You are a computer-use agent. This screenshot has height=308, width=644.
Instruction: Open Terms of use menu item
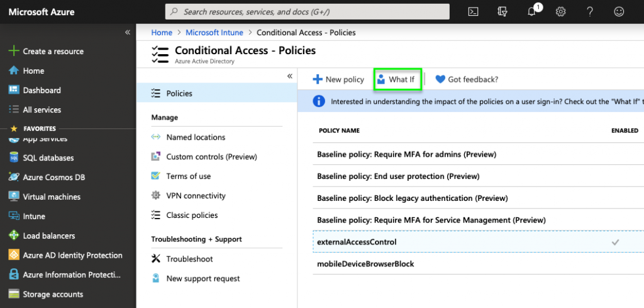pos(189,176)
